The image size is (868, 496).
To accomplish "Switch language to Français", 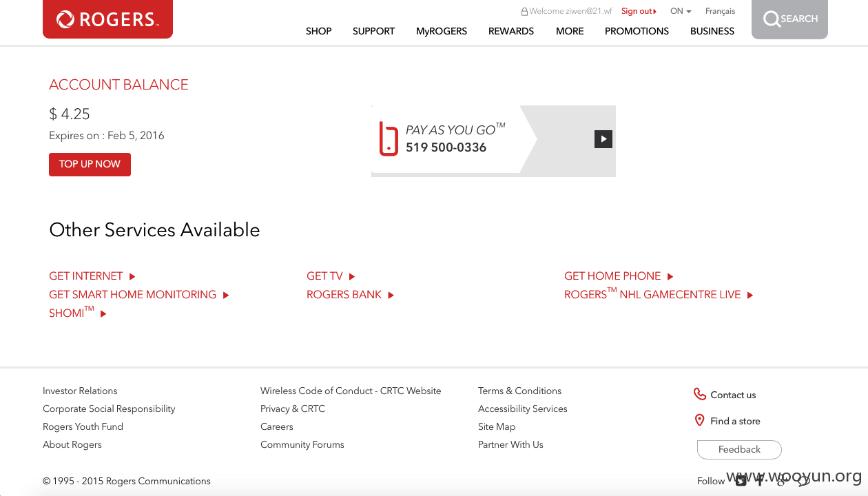I will 720,11.
